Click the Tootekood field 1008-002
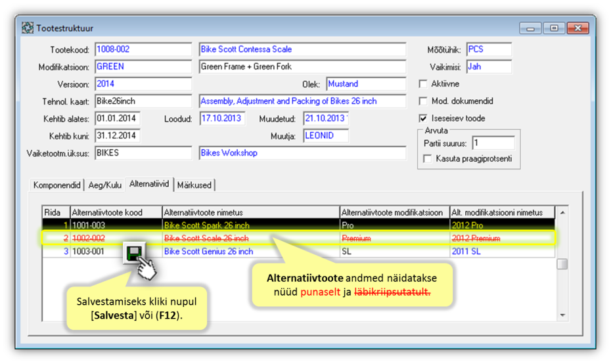Screen dimensions: 611x364 click(143, 49)
